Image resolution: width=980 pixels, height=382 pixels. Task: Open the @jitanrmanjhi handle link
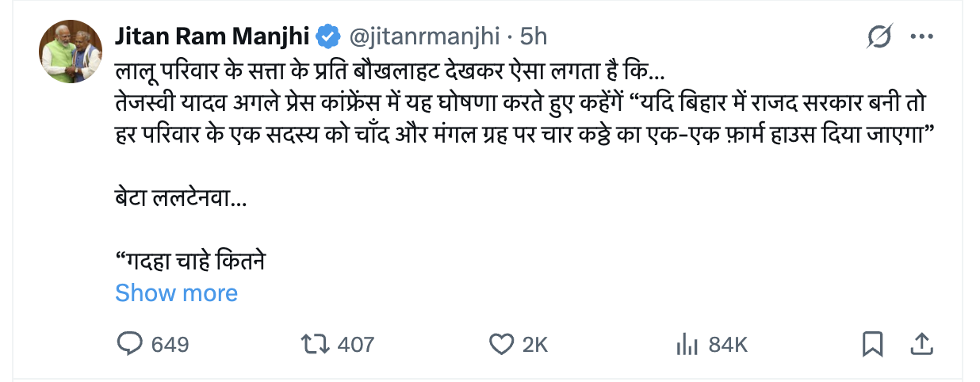[424, 36]
